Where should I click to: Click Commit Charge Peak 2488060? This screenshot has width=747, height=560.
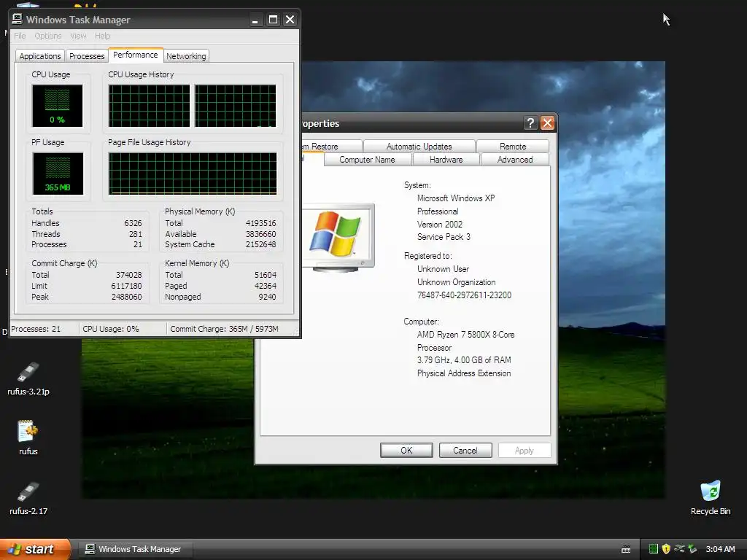126,297
